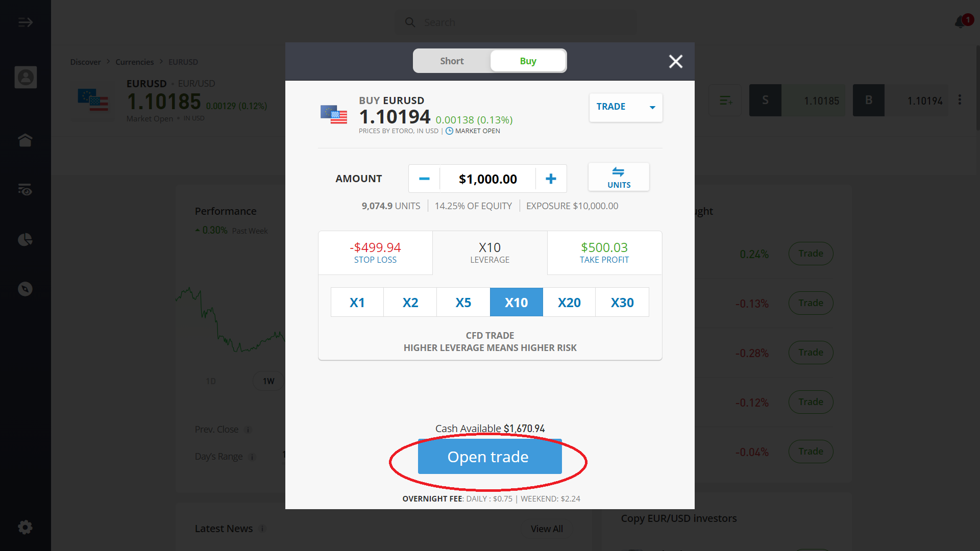Expand the TRADE dropdown menu

point(650,107)
